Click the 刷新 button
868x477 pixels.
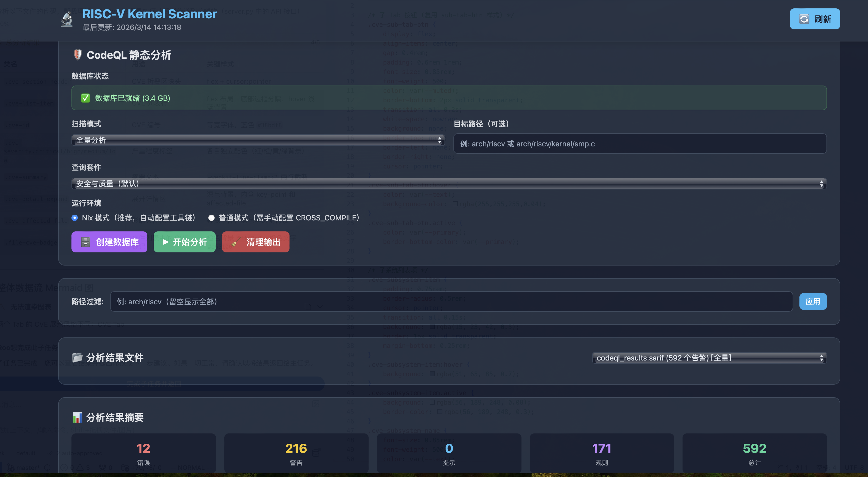814,19
